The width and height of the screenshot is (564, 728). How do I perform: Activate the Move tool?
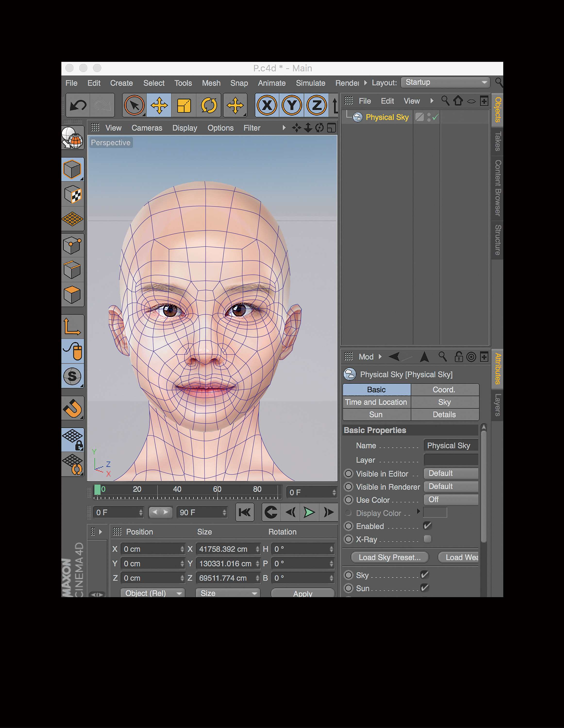(x=159, y=106)
